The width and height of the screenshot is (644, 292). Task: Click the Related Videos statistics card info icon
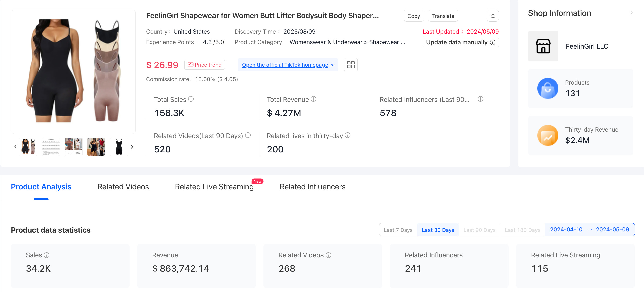[328, 255]
